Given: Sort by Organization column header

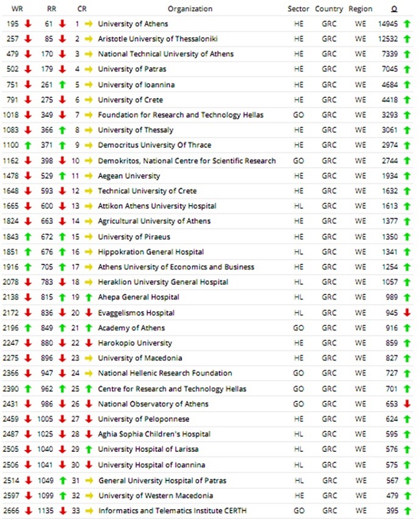Looking at the screenshot, I should [x=190, y=9].
